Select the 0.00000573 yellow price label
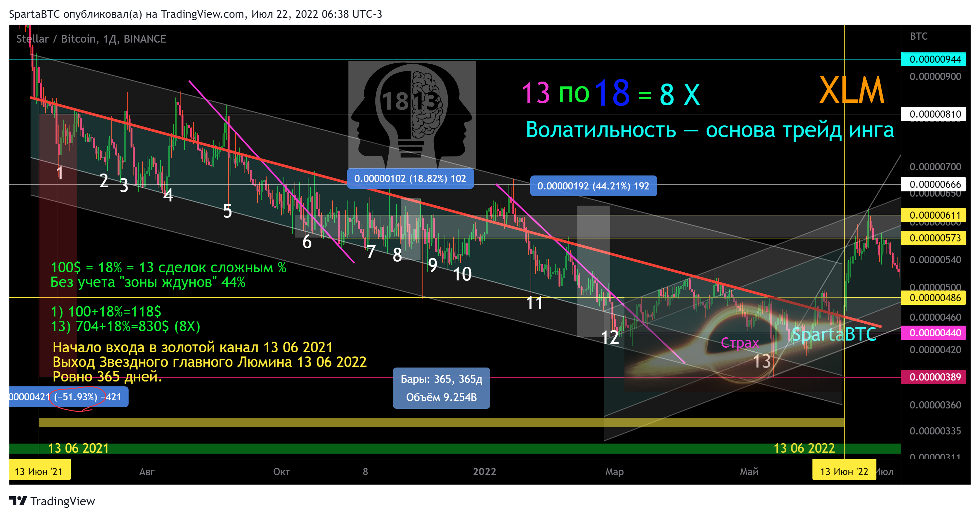 coord(933,238)
